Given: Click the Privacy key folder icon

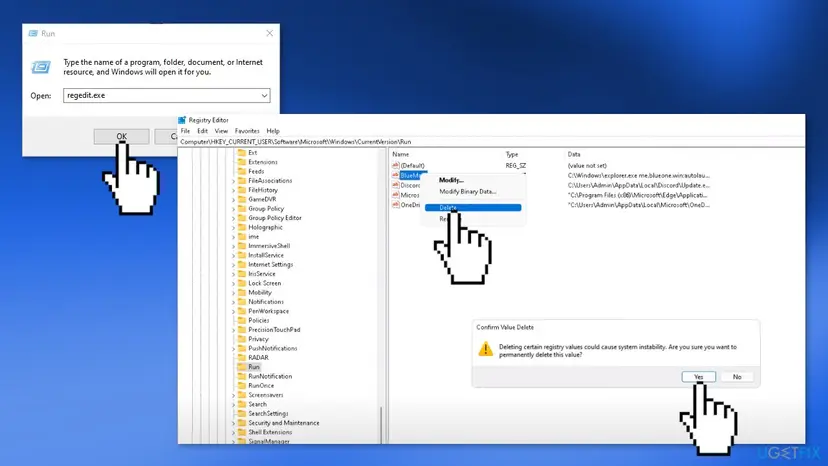Looking at the screenshot, I should [x=242, y=339].
